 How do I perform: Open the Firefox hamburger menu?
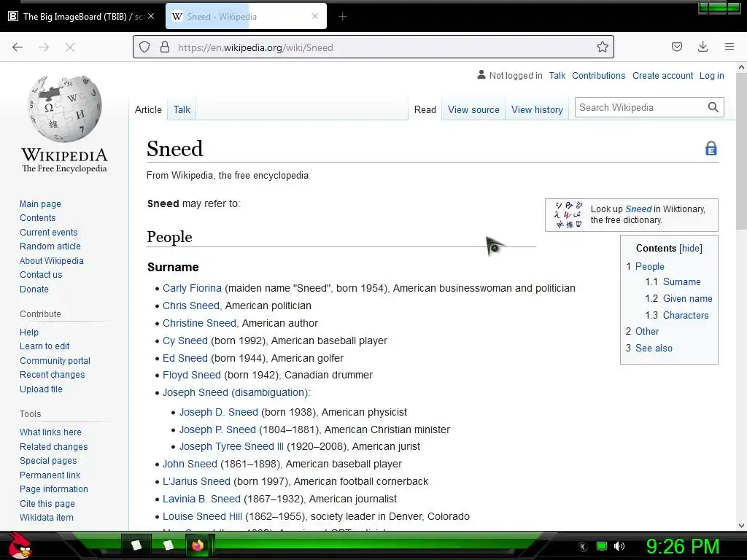pos(729,47)
